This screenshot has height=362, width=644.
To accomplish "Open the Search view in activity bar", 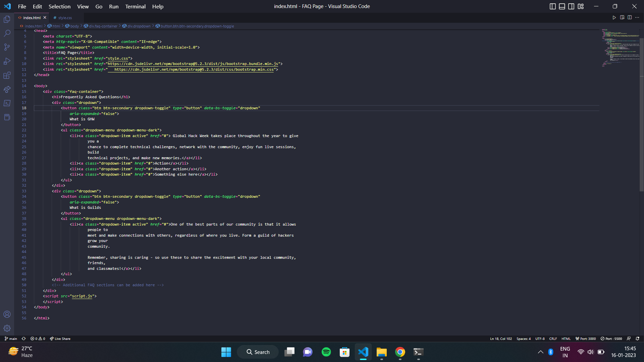I will [x=7, y=33].
